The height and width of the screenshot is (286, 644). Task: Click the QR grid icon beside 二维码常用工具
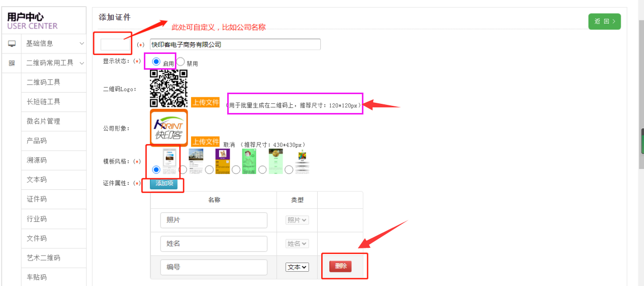(12, 63)
